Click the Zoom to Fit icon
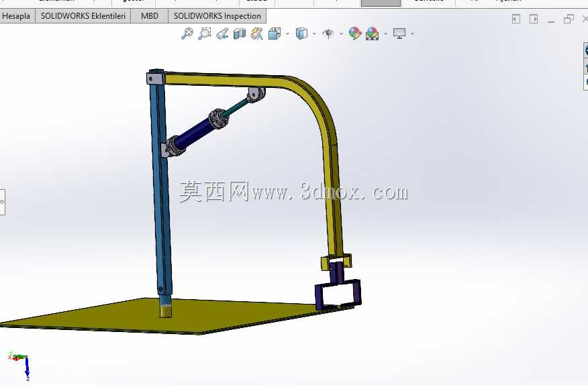 tap(187, 34)
